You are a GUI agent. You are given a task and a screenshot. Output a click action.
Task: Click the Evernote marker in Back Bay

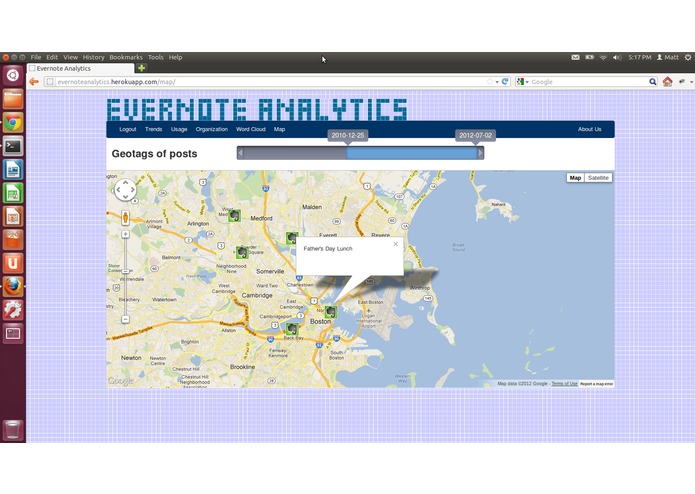(x=292, y=328)
